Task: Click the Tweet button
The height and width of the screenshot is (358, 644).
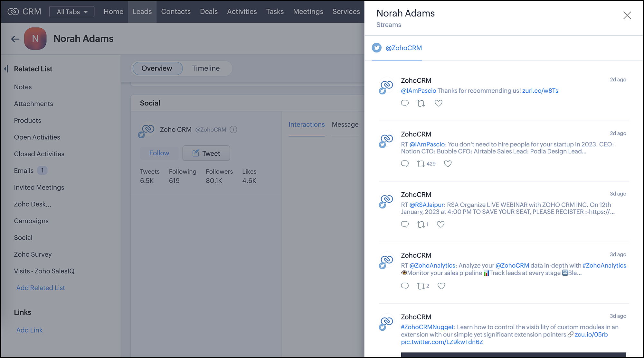Action: (x=206, y=153)
